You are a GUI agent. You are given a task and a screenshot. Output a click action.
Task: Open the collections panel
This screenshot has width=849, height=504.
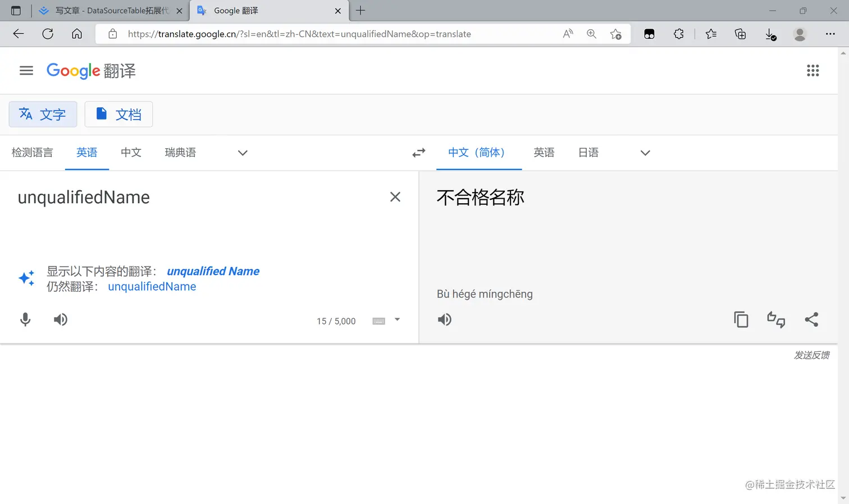pyautogui.click(x=740, y=34)
